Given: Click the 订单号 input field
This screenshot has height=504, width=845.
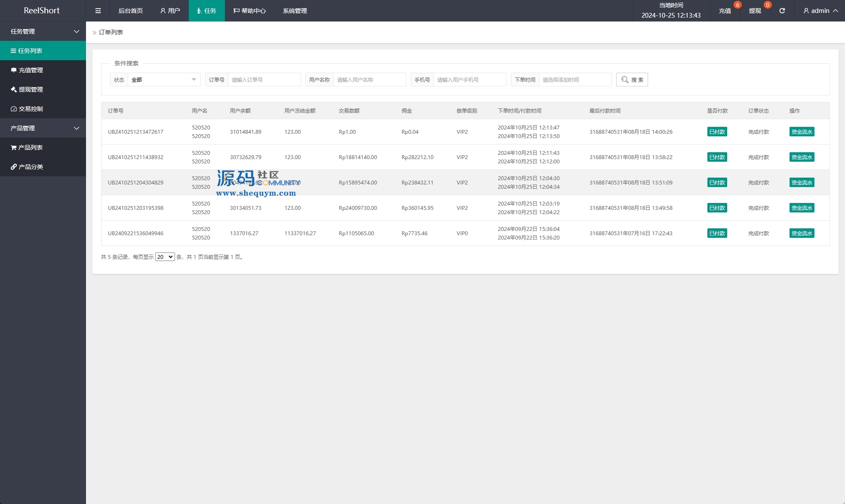Looking at the screenshot, I should coord(264,80).
